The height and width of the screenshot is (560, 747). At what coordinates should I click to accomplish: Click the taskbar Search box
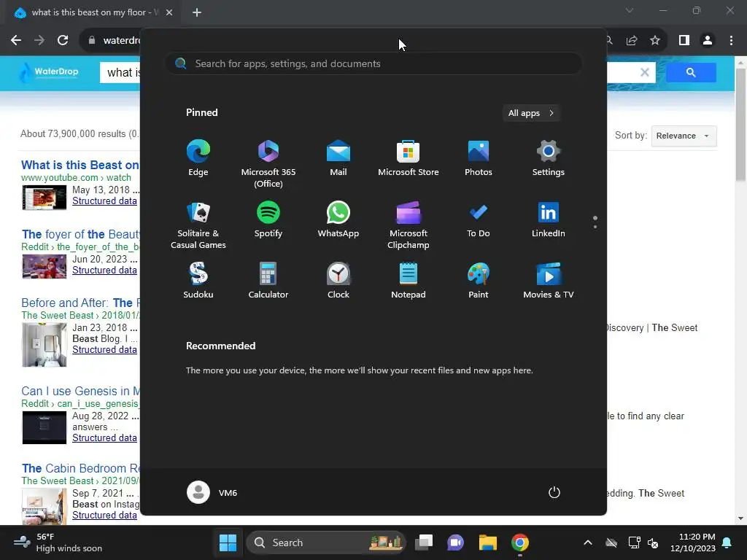(326, 542)
